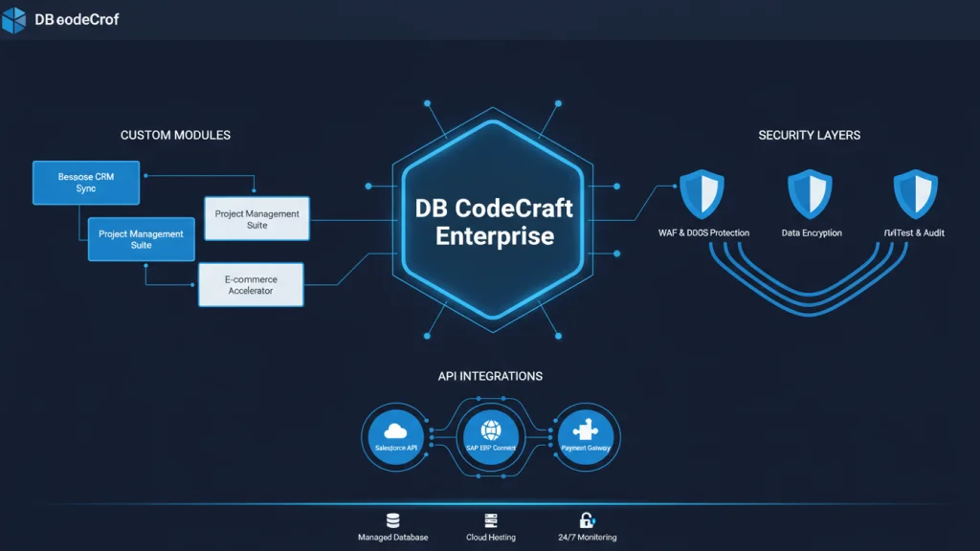Click the WAF & DDoS Protection shield icon
This screenshot has width=980, height=551.
[702, 193]
